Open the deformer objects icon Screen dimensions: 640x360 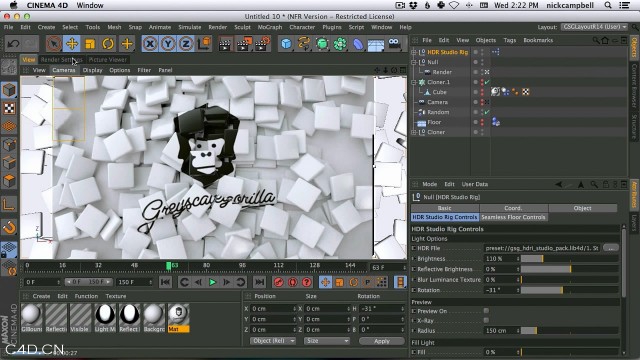tap(358, 44)
